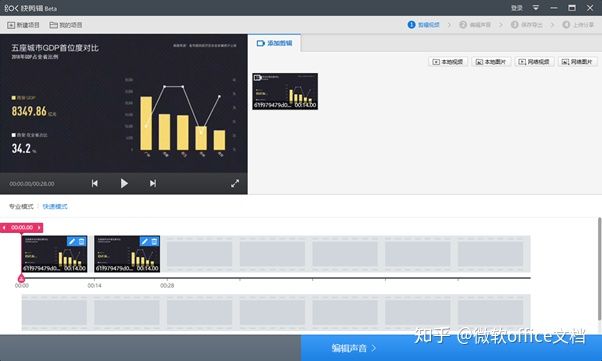Expand preview to fullscreen
This screenshot has width=602, height=361.
click(235, 184)
